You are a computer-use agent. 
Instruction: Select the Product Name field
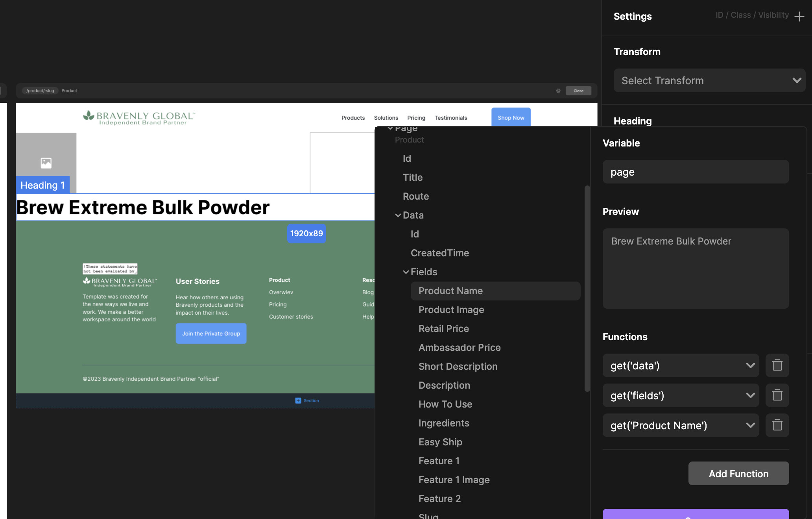[495, 291]
